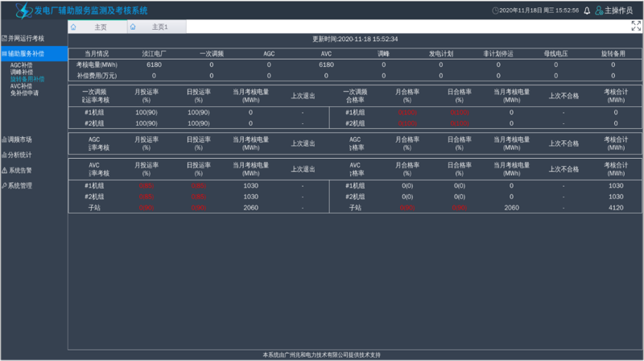Select AGC补偿 in the sidebar submenu
Screen dimensions: 644x361
[22, 64]
